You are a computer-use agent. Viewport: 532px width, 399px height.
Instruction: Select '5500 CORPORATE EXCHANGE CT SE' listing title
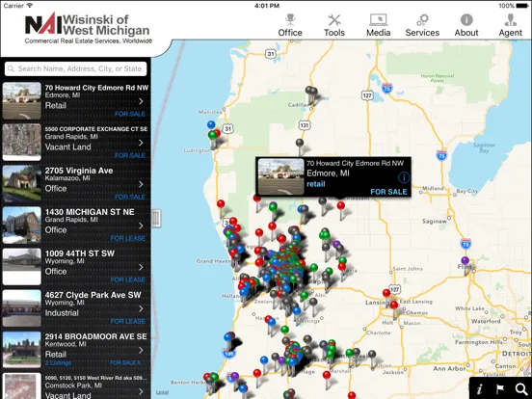(x=96, y=129)
